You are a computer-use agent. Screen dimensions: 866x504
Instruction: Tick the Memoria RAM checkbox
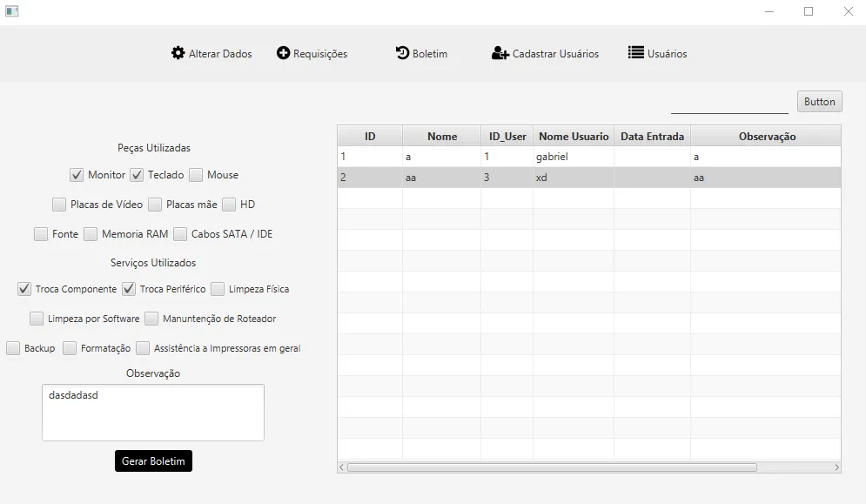(x=91, y=234)
